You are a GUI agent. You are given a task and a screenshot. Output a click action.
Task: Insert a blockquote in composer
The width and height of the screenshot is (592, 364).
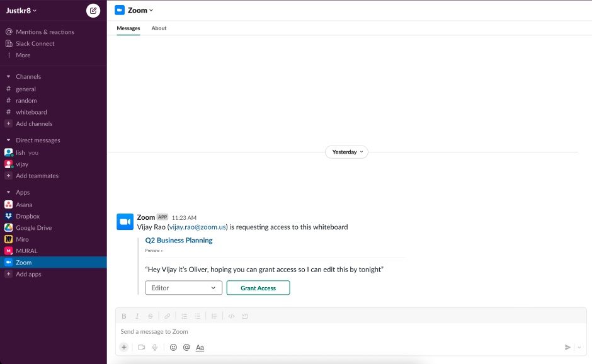click(214, 316)
